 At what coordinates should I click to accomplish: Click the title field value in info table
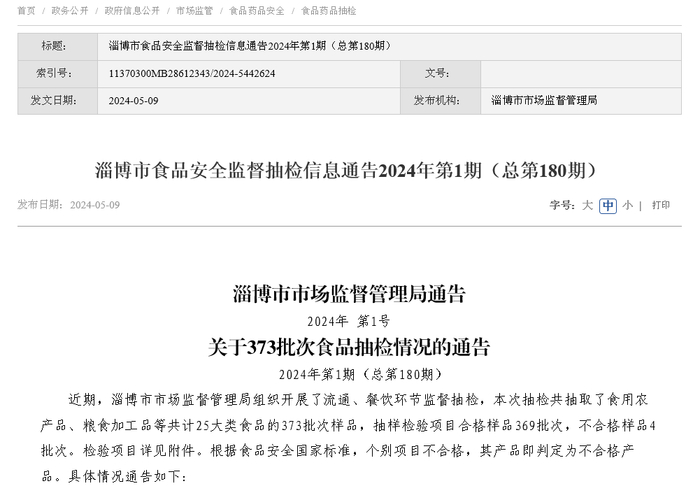(x=389, y=46)
